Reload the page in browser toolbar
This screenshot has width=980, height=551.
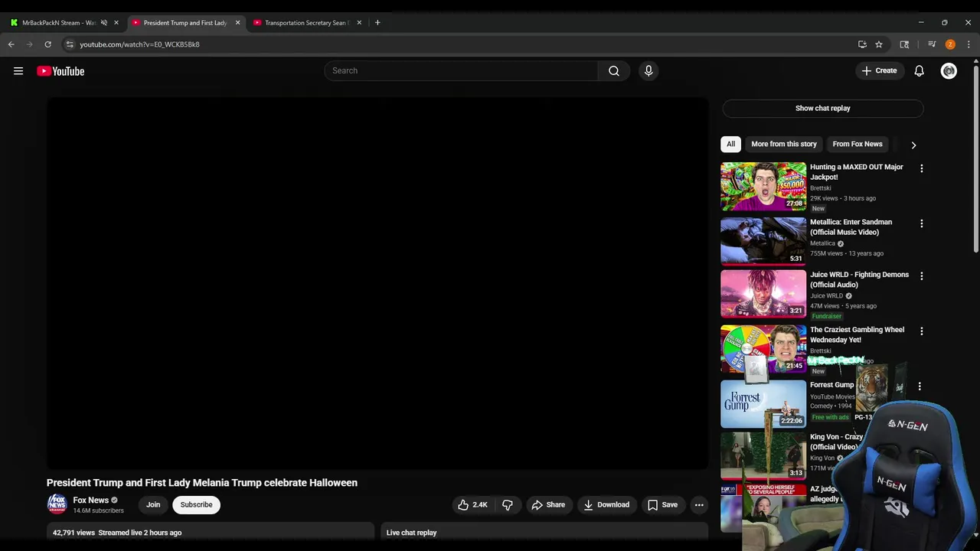click(x=47, y=44)
